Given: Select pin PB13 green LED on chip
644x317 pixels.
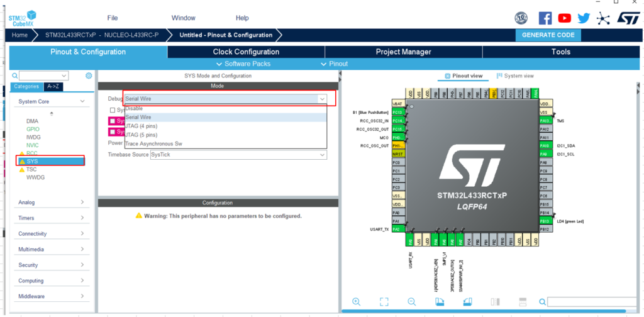Looking at the screenshot, I should click(x=545, y=221).
